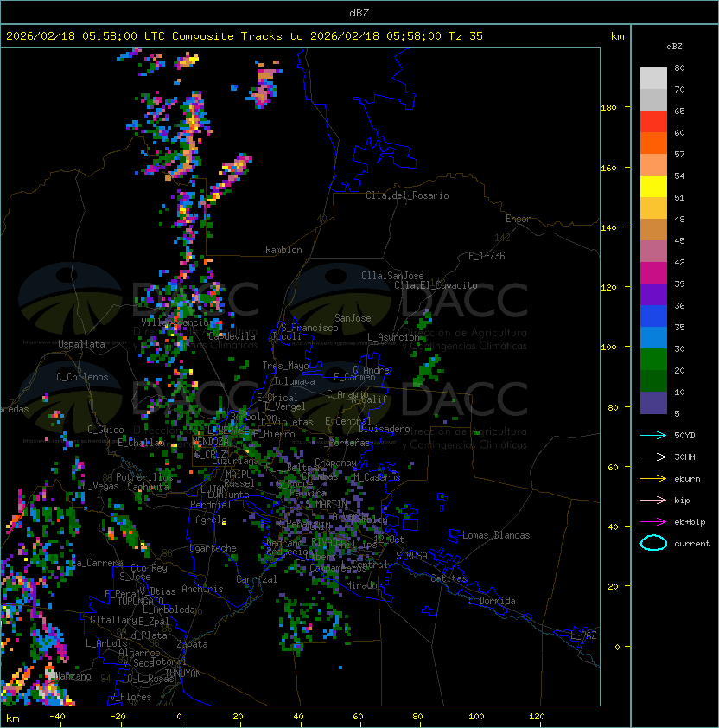Click the 'Catitas' place label
The image size is (719, 728).
click(449, 578)
